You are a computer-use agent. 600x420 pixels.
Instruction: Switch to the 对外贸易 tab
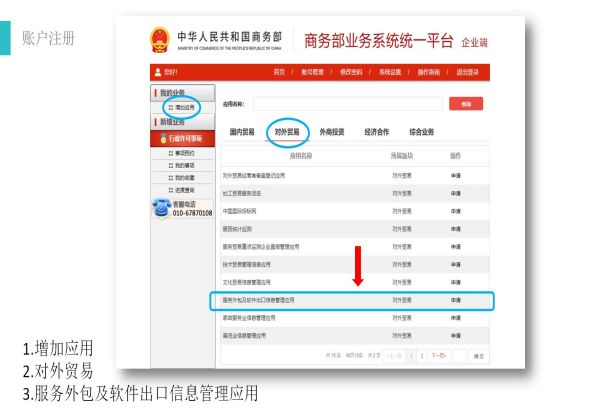pyautogui.click(x=287, y=132)
